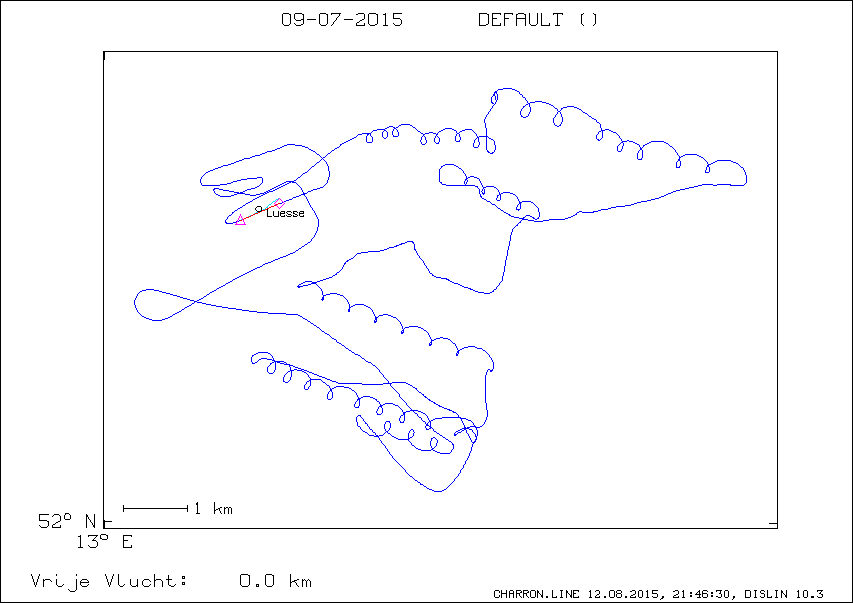853x603 pixels.
Task: Click the small black circle near Luesse
Action: [258, 209]
